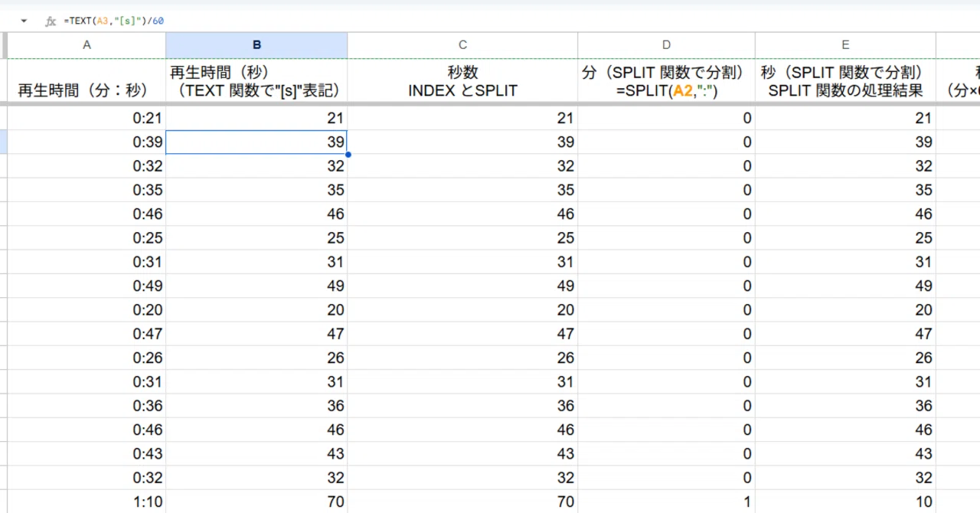Screen dimensions: 980x513
Task: Select column D by its header
Action: 666,45
